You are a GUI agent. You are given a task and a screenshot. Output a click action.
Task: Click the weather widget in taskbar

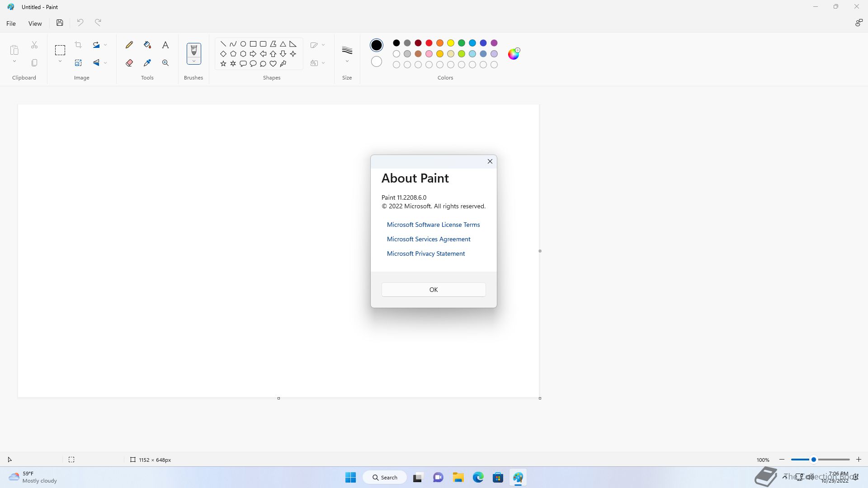click(x=33, y=477)
